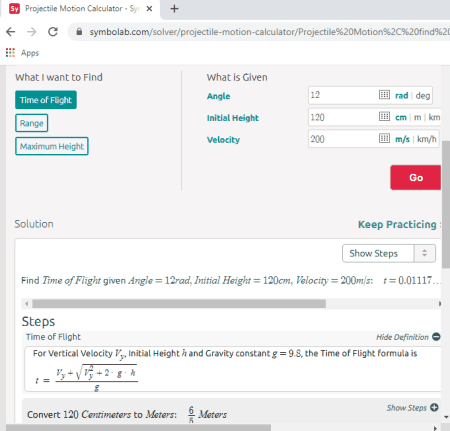This screenshot has width=450, height=431.
Task: Expand conversion steps with the plus icon
Action: pos(434,407)
